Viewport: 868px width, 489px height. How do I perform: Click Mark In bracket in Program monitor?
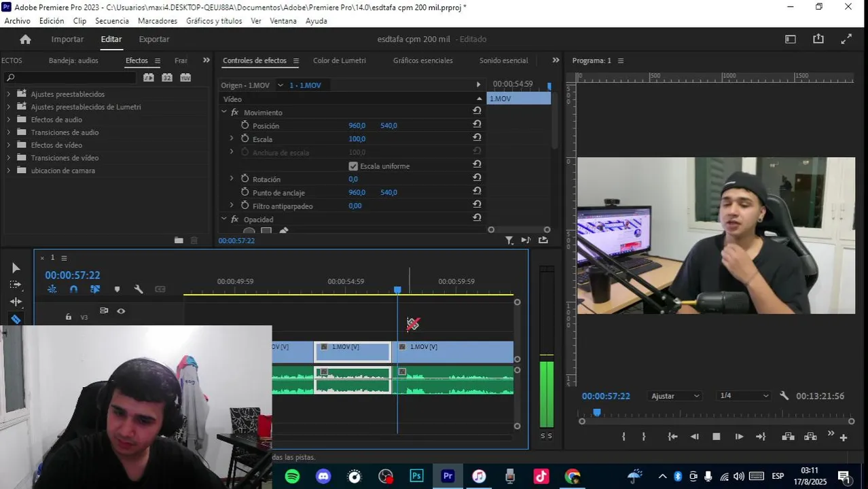click(x=623, y=437)
